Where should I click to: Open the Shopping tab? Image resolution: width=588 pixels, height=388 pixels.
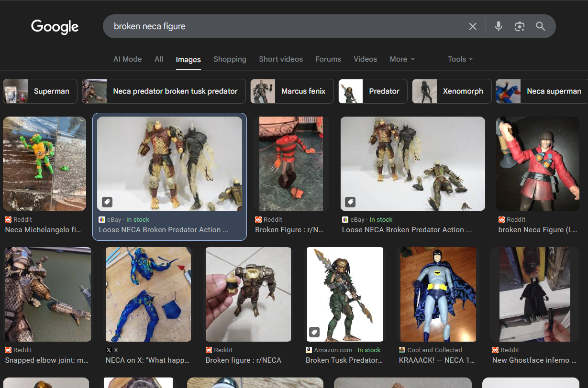click(230, 59)
